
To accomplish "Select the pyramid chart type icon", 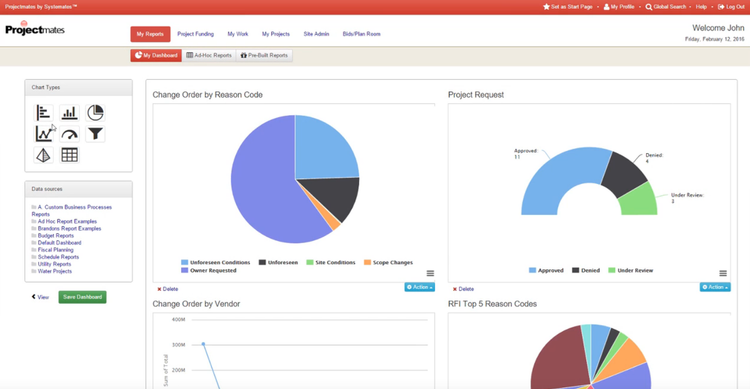I will pos(44,155).
